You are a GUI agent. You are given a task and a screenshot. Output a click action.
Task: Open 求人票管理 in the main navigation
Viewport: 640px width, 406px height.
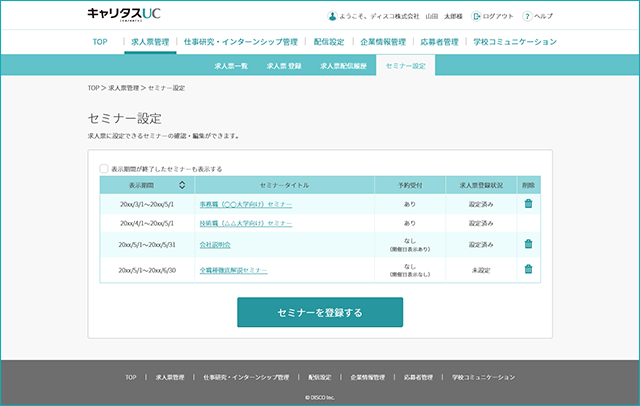(150, 42)
